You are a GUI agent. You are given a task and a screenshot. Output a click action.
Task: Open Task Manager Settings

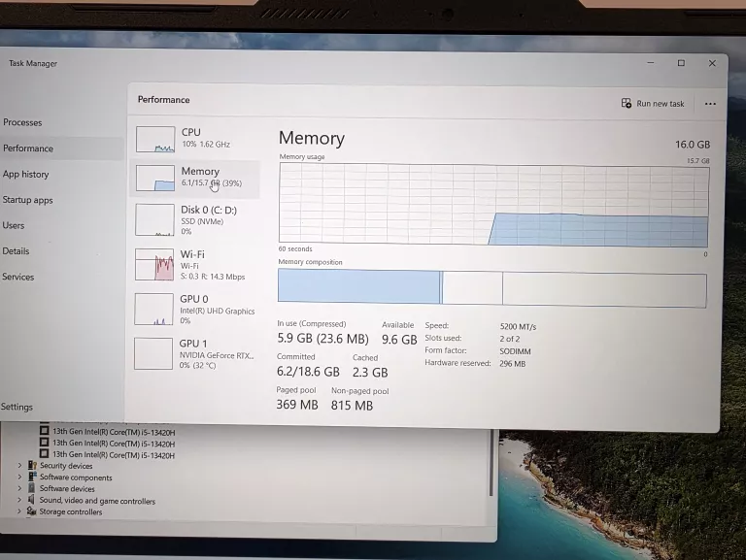point(17,407)
